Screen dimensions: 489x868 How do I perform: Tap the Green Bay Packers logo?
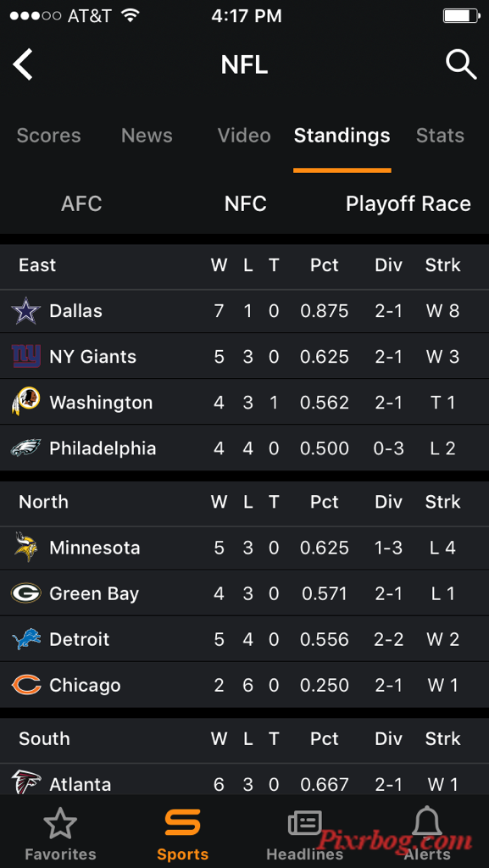[x=26, y=593]
